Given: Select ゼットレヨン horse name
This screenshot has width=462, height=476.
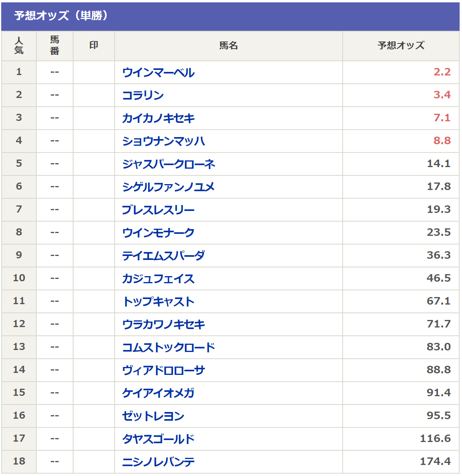Looking at the screenshot, I should 153,416.
